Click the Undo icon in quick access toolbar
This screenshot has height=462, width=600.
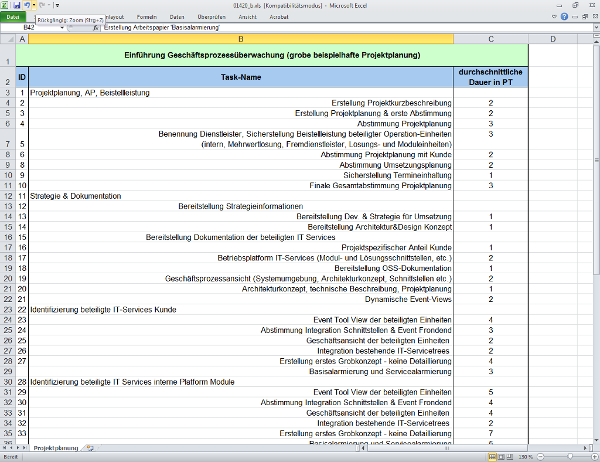tap(28, 6)
